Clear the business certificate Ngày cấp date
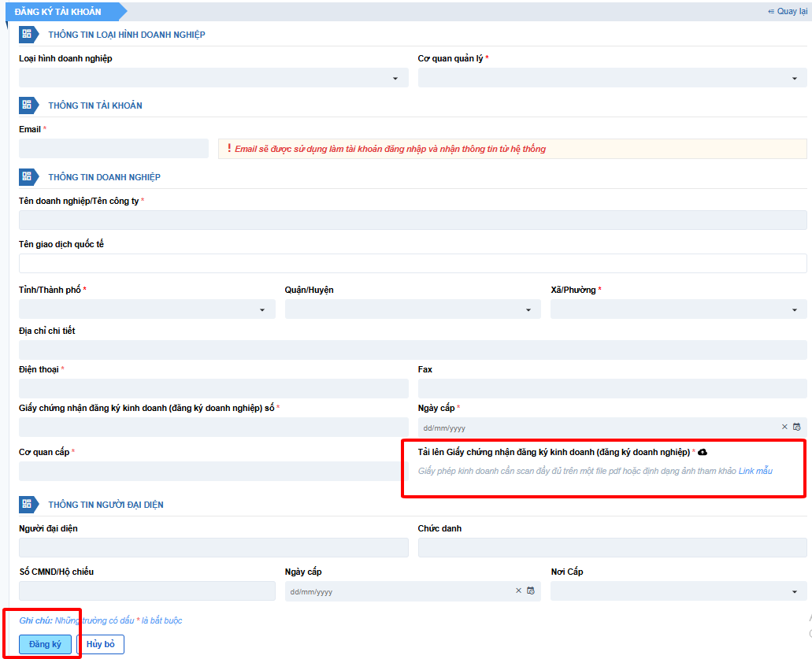This screenshot has height=659, width=812. coord(784,427)
